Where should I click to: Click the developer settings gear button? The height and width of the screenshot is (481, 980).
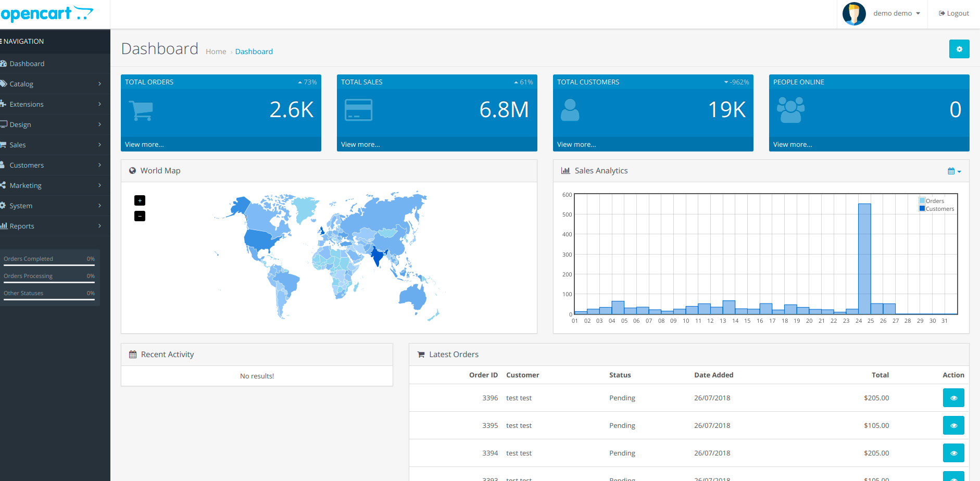coord(959,49)
